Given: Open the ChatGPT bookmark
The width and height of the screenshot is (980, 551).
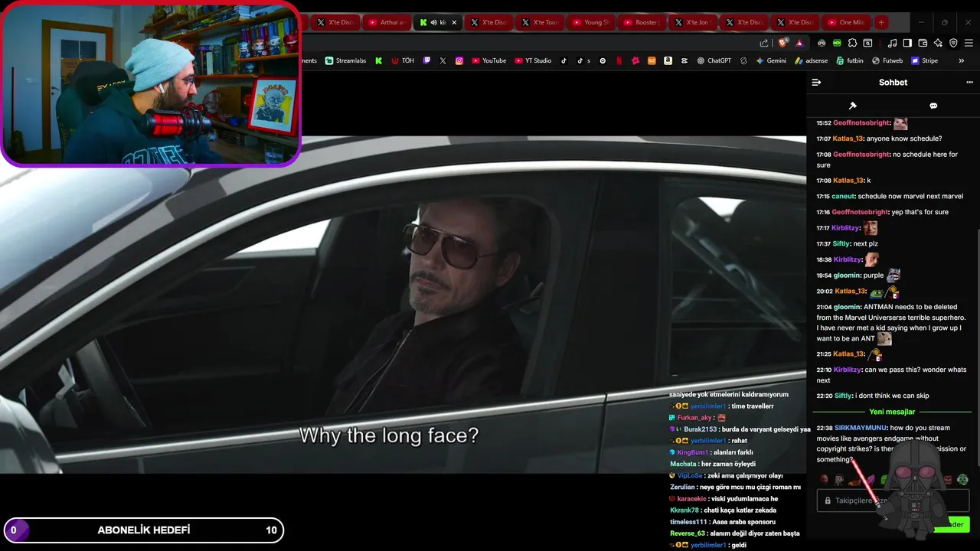Looking at the screenshot, I should (714, 60).
